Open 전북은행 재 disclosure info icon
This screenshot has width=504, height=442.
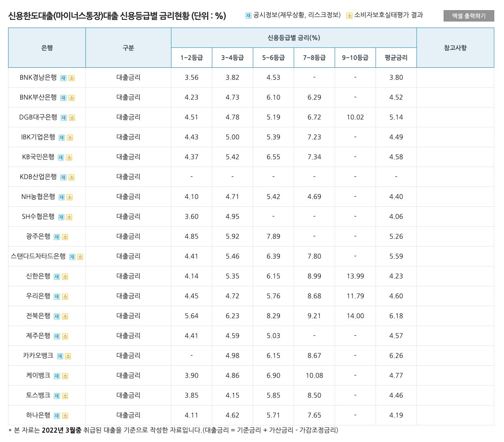(57, 317)
